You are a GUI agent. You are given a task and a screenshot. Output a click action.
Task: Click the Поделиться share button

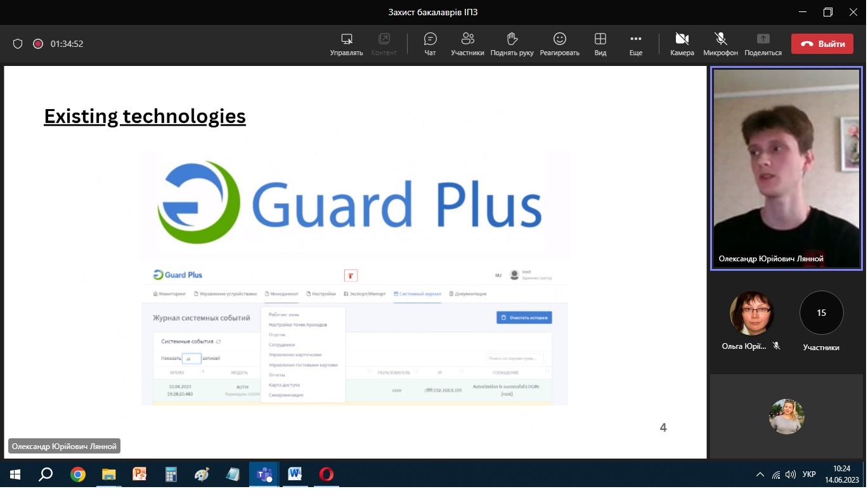click(763, 44)
